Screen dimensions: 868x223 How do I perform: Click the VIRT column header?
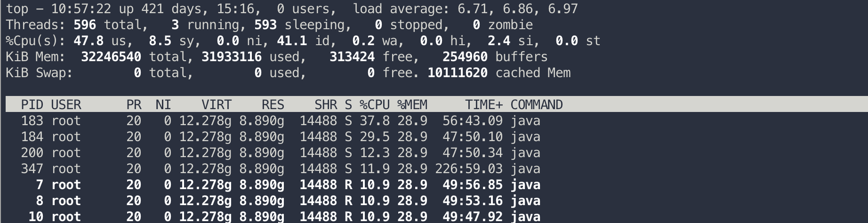pyautogui.click(x=217, y=104)
